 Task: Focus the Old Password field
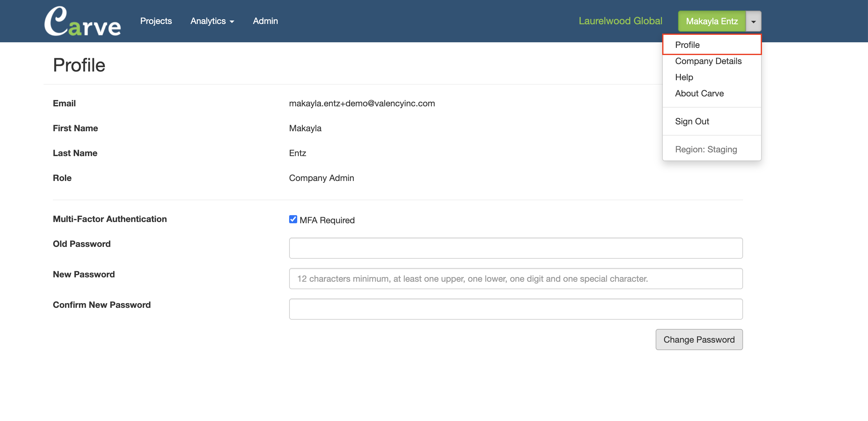515,248
